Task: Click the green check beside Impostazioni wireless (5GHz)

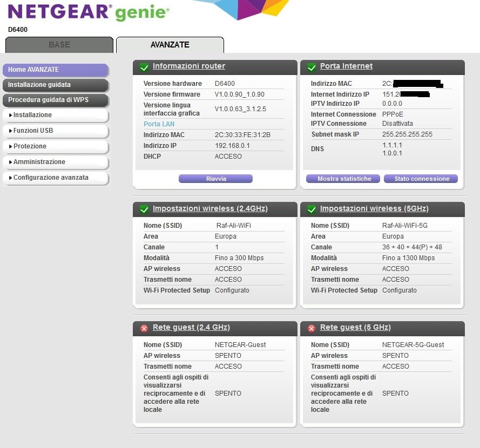Action: [x=312, y=209]
